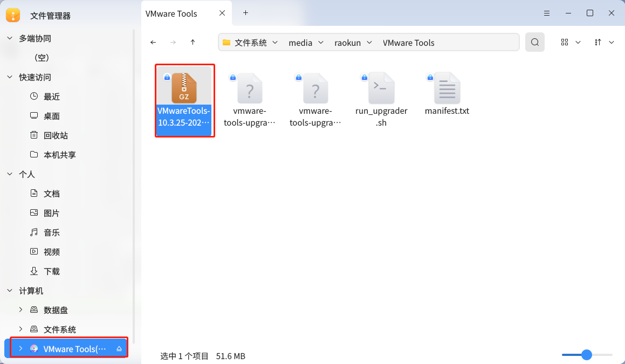Open dropdown after media breadcrumb
This screenshot has width=625, height=364.
321,42
